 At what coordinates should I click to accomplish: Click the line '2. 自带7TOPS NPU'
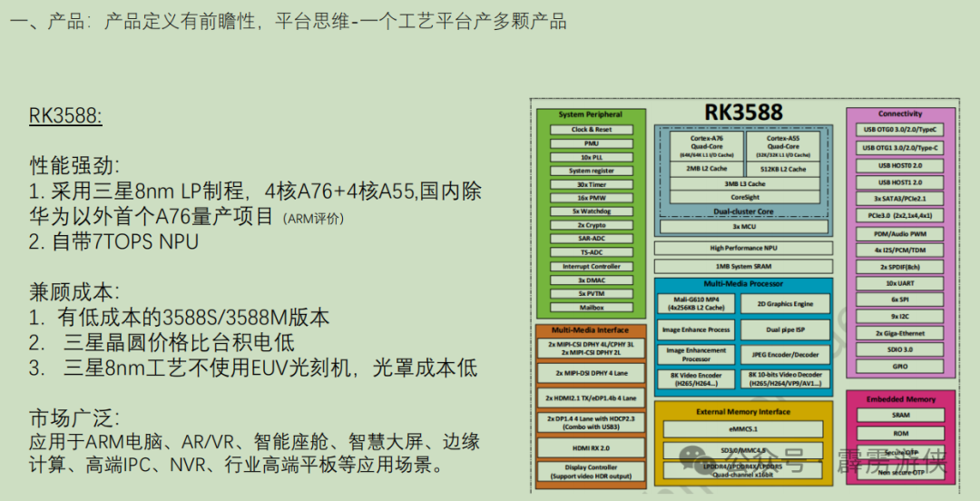pos(113,241)
